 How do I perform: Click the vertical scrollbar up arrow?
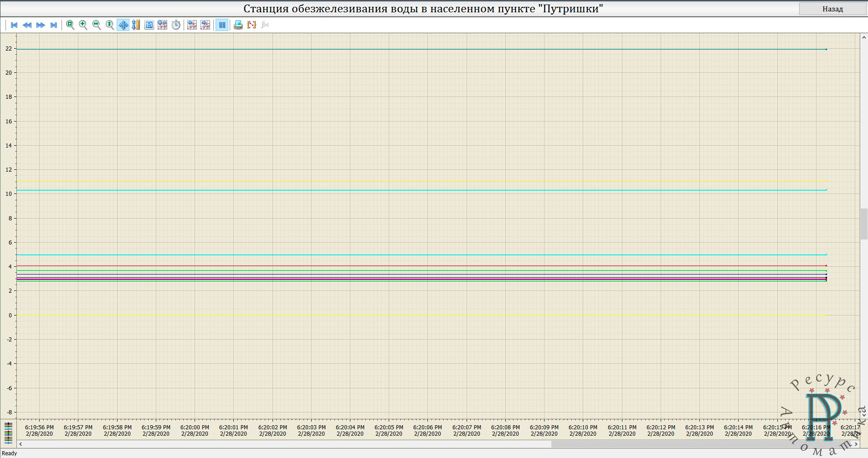[x=864, y=37]
